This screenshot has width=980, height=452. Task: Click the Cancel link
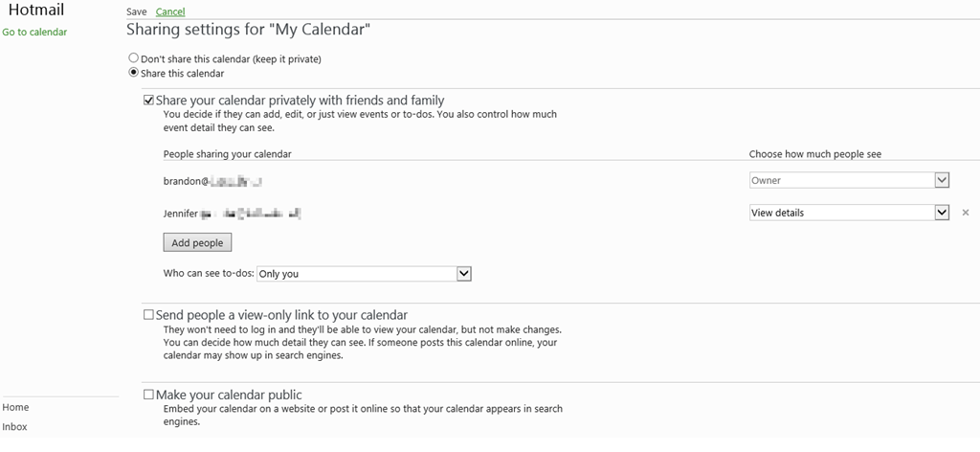(170, 11)
